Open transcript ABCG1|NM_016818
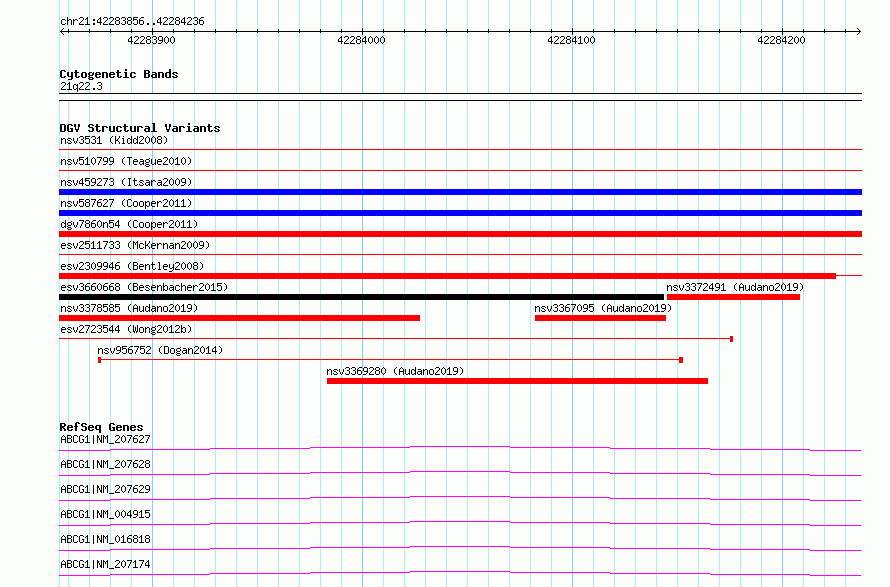 [105, 539]
